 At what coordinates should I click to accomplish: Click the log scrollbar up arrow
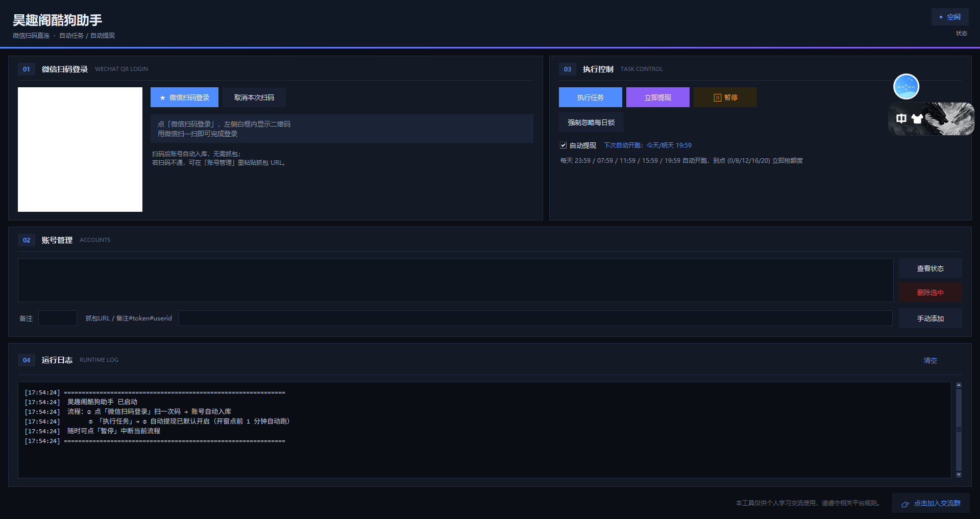click(x=959, y=385)
